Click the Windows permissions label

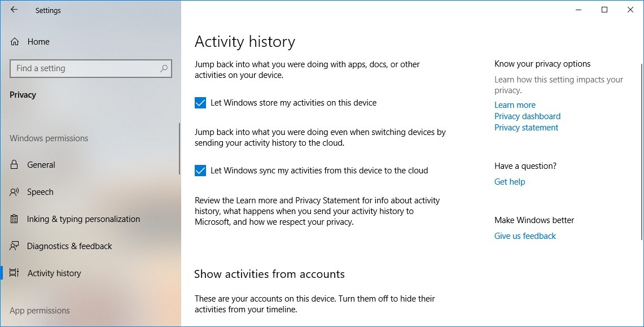click(49, 138)
